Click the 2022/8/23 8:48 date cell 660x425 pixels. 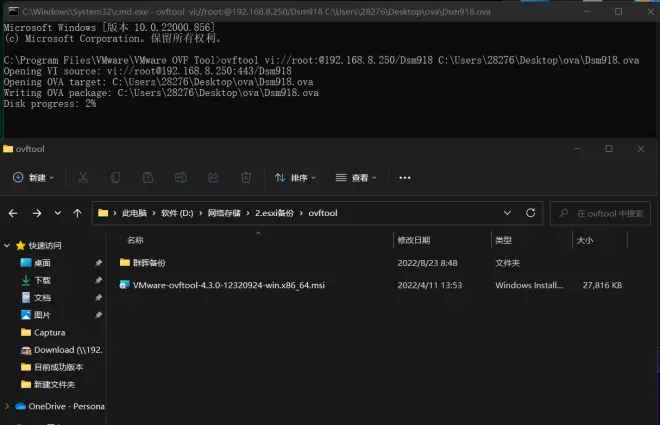pyautogui.click(x=427, y=263)
